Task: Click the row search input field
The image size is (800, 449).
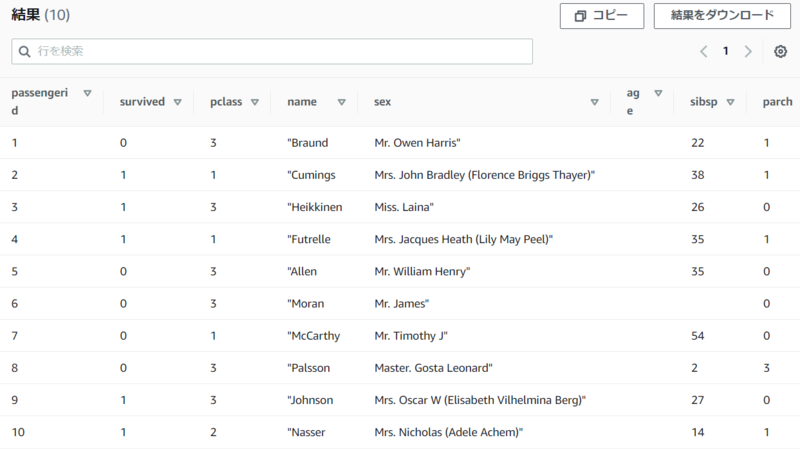Action: point(272,51)
